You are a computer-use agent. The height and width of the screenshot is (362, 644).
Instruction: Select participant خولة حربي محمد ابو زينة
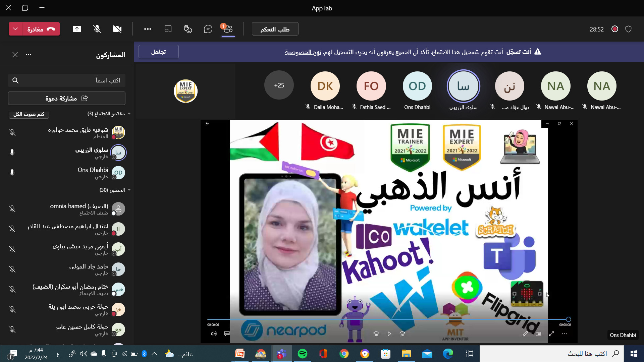coord(67,310)
